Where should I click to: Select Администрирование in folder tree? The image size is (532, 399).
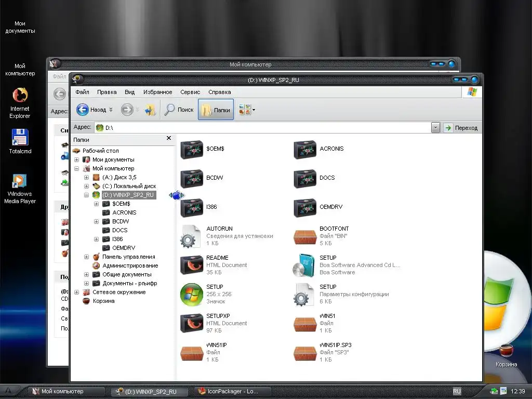pos(130,265)
